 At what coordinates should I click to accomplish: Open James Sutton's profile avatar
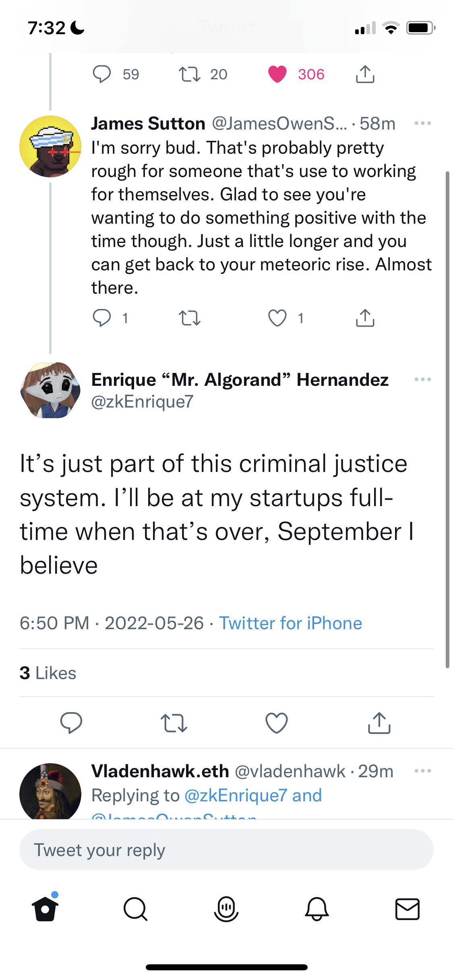(50, 146)
